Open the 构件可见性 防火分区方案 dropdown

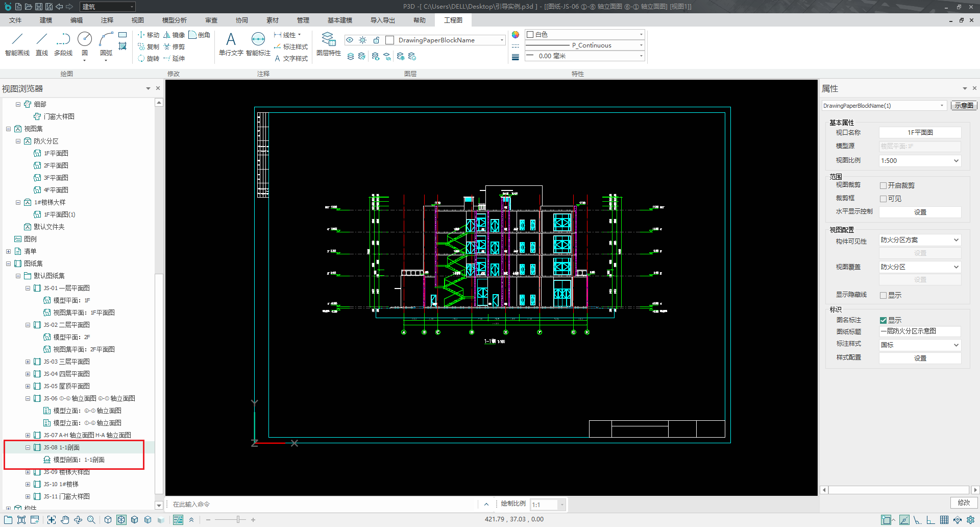(920, 240)
